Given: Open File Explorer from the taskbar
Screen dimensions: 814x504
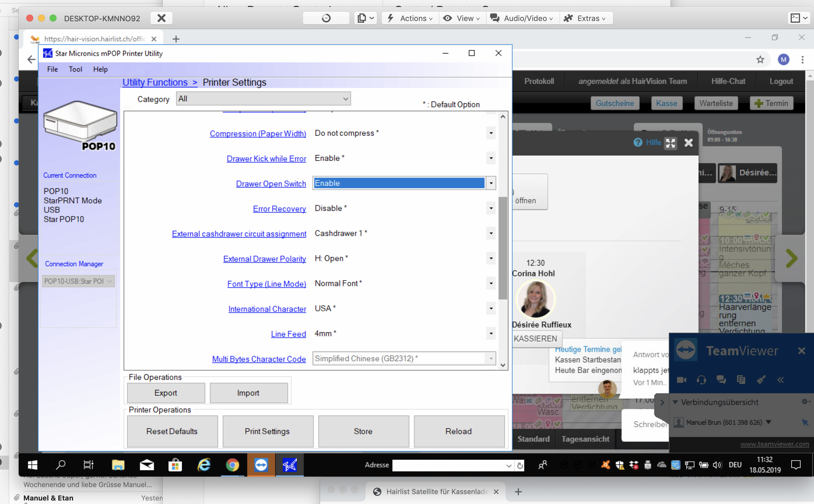Looking at the screenshot, I should 118,465.
